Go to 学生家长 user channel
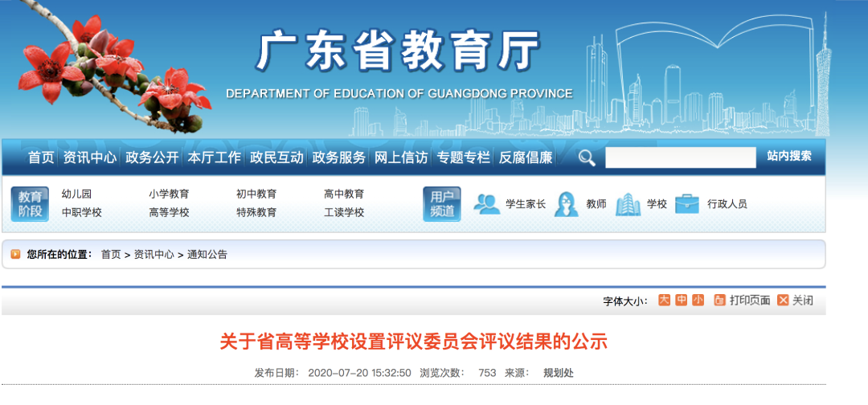Screen dimensions: 868x405 tap(526, 204)
